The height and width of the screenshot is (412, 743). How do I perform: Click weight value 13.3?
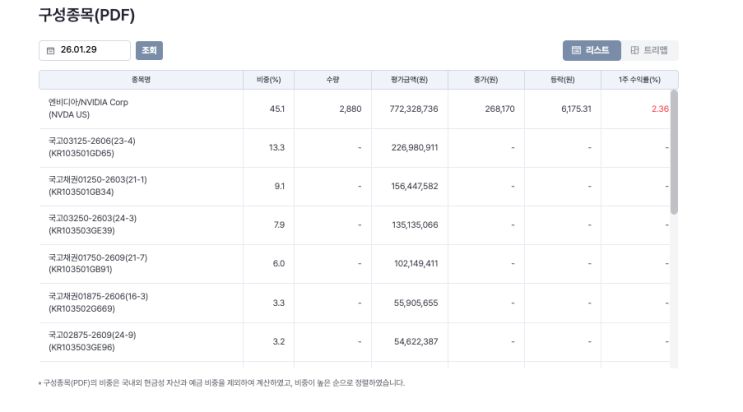[277, 147]
